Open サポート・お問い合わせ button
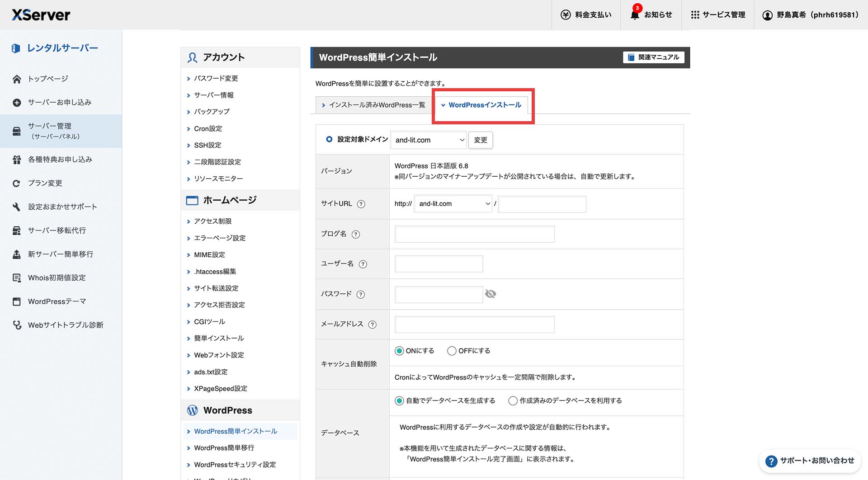 pos(810,461)
